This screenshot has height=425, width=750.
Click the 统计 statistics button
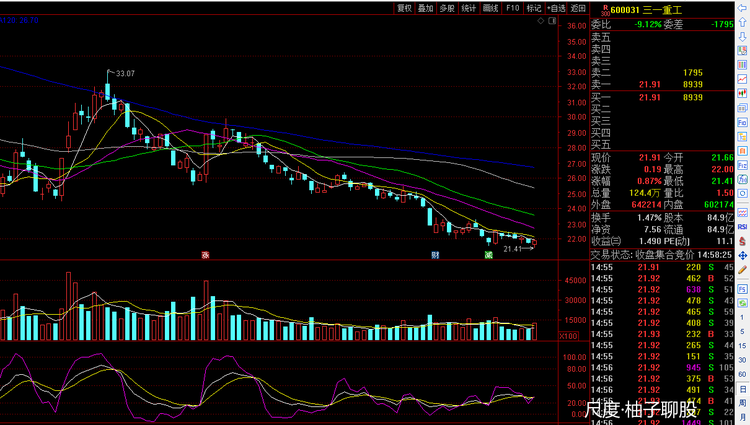(x=468, y=8)
